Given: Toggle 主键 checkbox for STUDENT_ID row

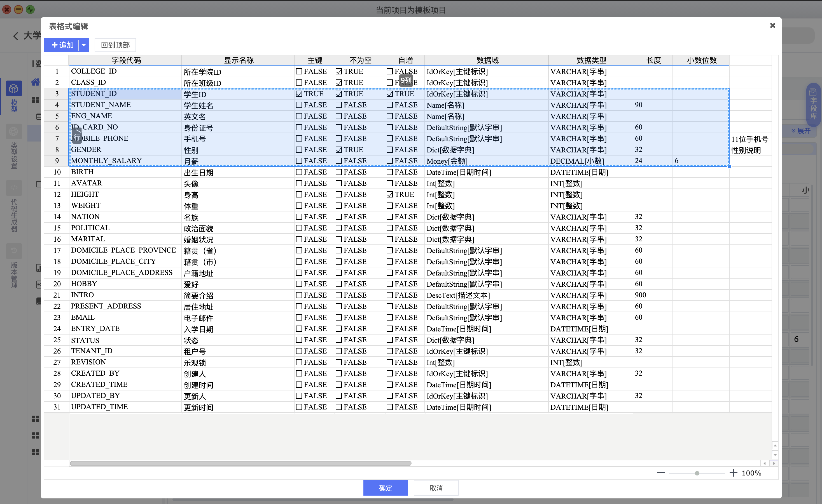Looking at the screenshot, I should click(x=299, y=94).
